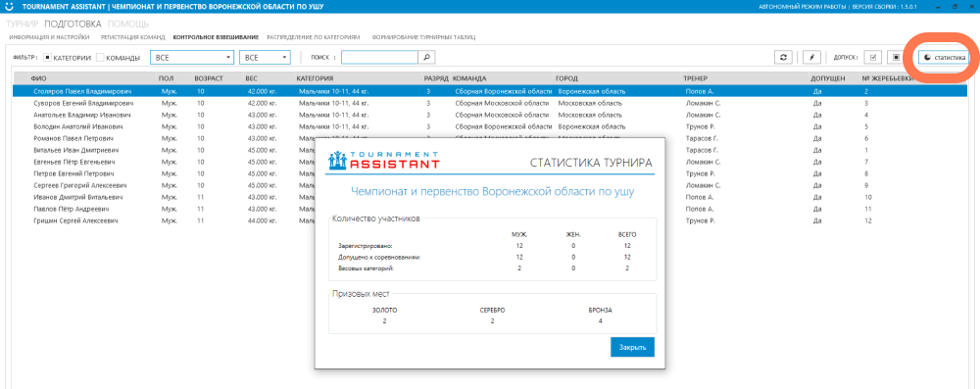This screenshot has width=980, height=389.
Task: Open ФОРМИРОВАНИЕ ТУРНИРНЫХ ТАБЛИЦ tab
Action: click(x=423, y=37)
